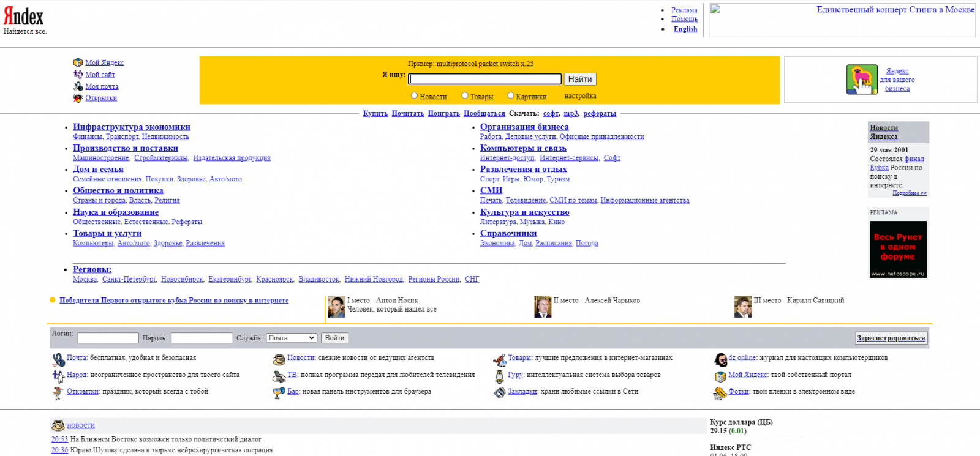Open the Sting concert banner
Image resolution: width=980 pixels, height=456 pixels.
tap(843, 20)
